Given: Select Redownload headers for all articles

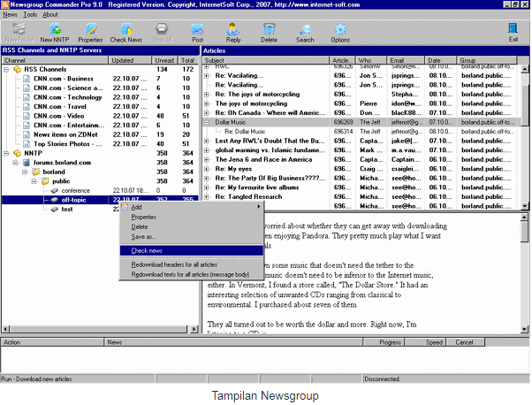Looking at the screenshot, I should click(192, 264).
